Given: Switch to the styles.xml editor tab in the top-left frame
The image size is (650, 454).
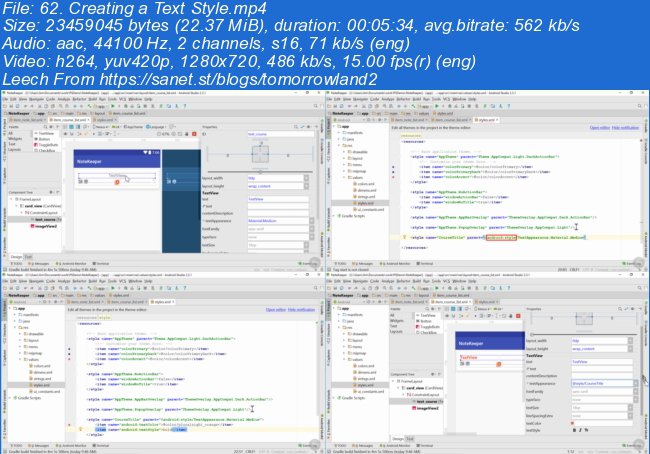Looking at the screenshot, I should coord(104,120).
